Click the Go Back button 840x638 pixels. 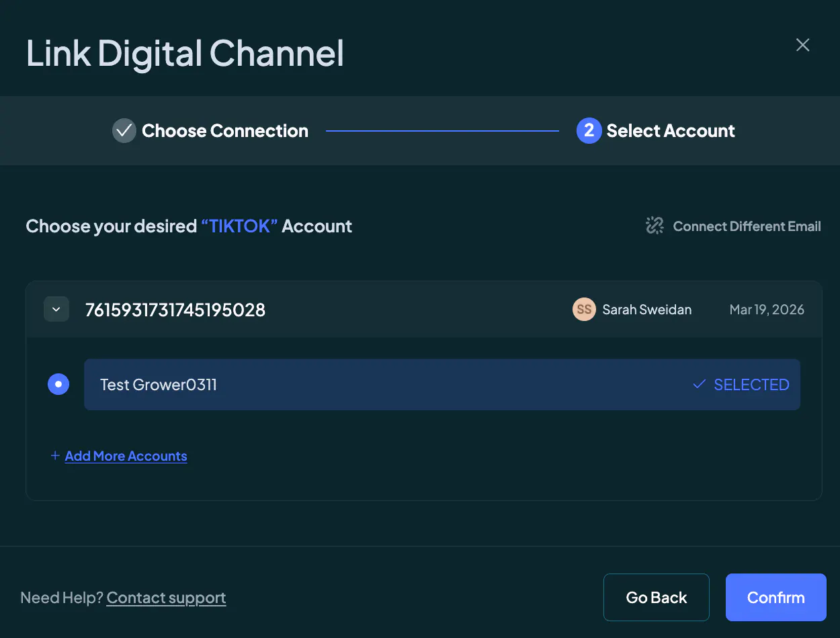pyautogui.click(x=657, y=597)
